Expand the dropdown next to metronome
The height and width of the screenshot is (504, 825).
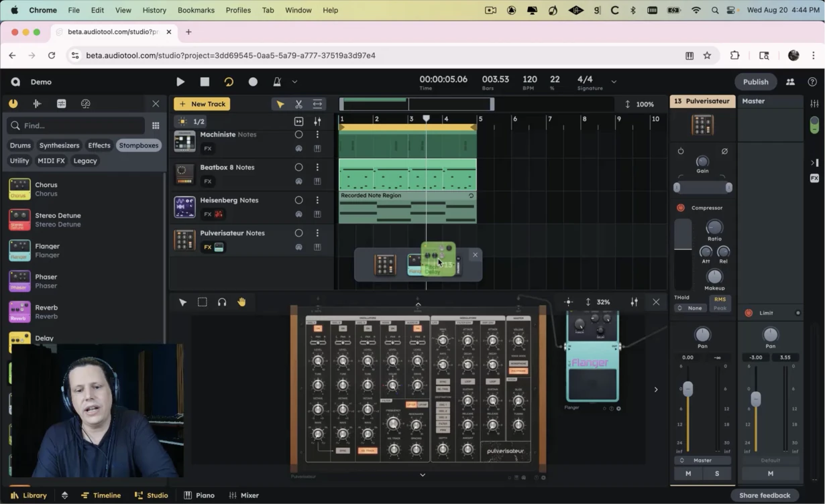point(294,82)
